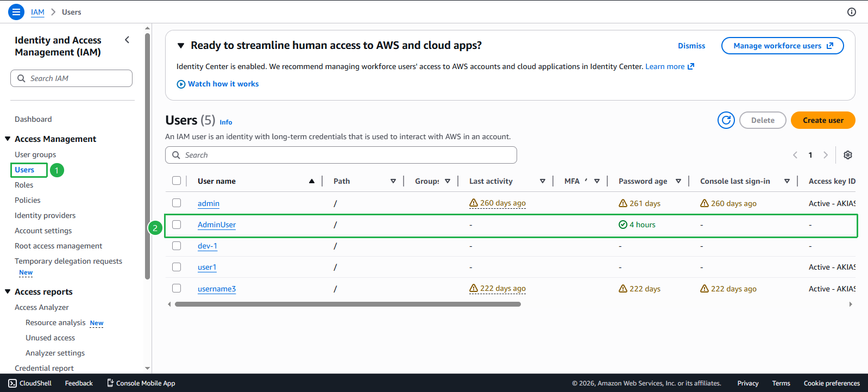Sort by User name column arrow
This screenshot has width=868, height=392.
(x=312, y=181)
